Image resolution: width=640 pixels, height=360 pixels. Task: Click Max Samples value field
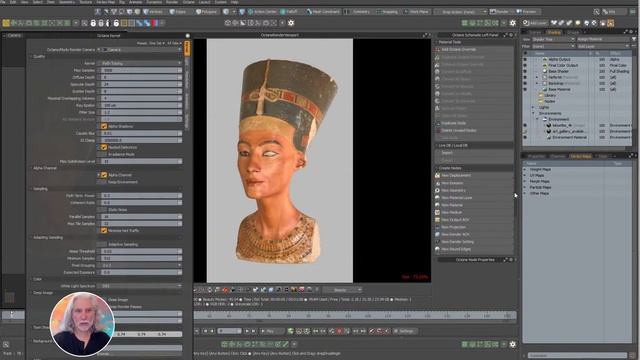(141, 70)
